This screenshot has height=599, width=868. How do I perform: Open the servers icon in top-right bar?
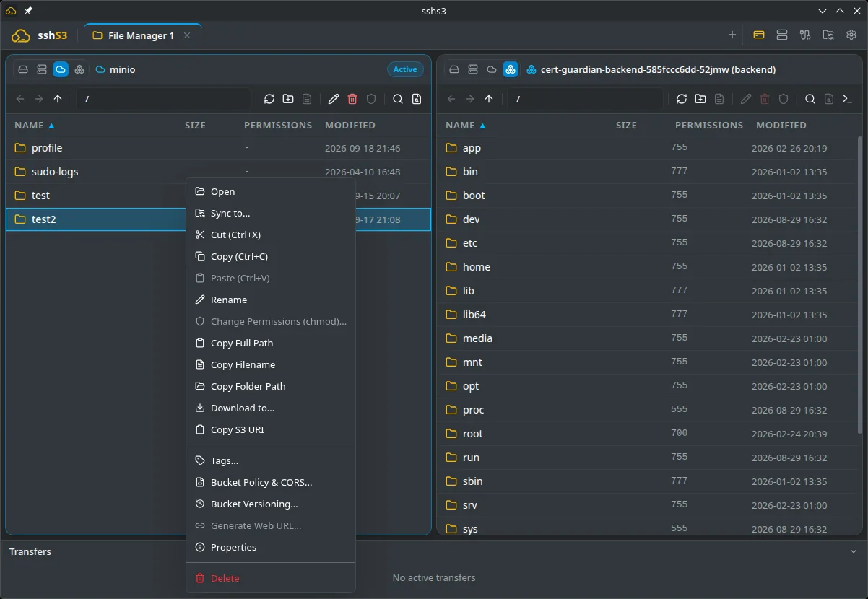(782, 35)
